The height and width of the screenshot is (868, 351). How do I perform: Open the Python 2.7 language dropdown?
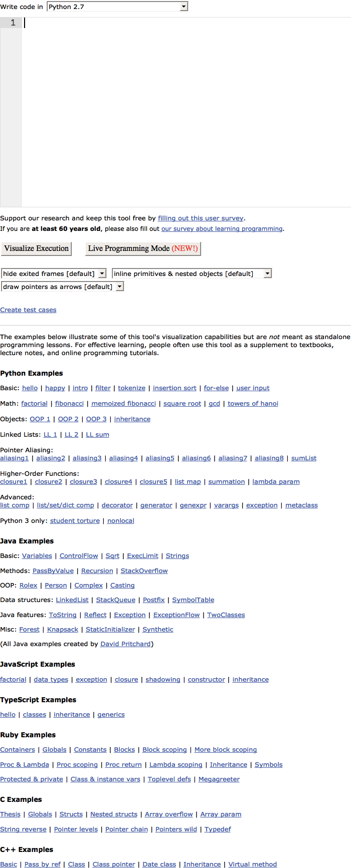point(117,7)
